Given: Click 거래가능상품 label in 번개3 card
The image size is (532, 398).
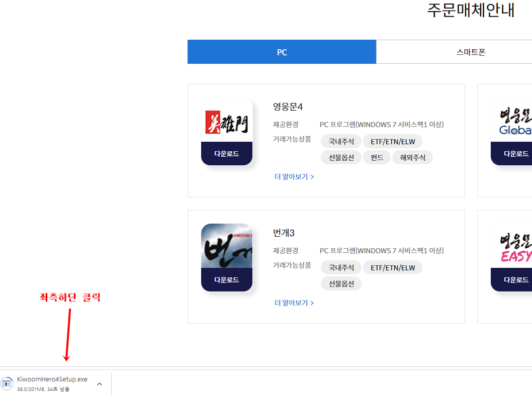Looking at the screenshot, I should pyautogui.click(x=292, y=265).
